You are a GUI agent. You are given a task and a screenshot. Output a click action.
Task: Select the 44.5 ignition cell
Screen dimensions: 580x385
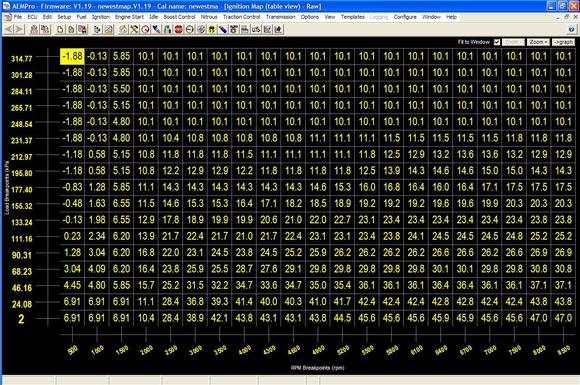pos(342,318)
